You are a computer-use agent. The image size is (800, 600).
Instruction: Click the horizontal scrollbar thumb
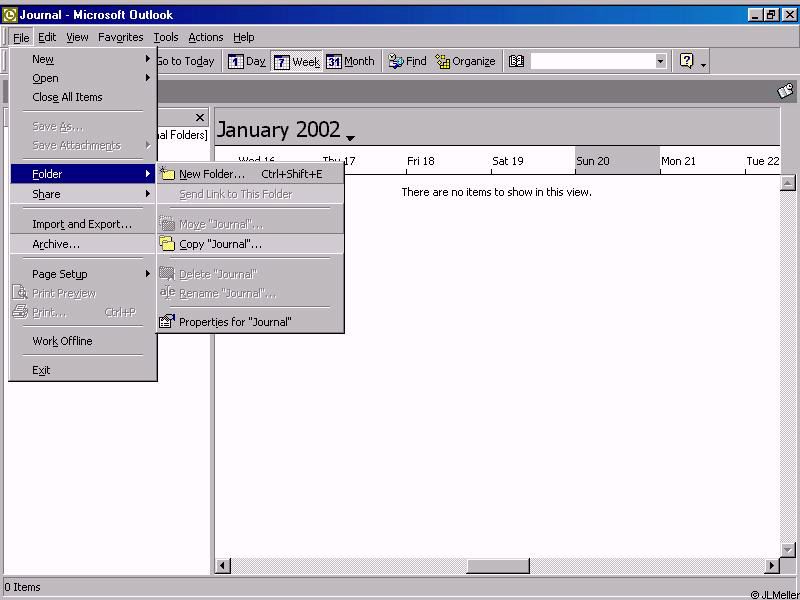498,565
